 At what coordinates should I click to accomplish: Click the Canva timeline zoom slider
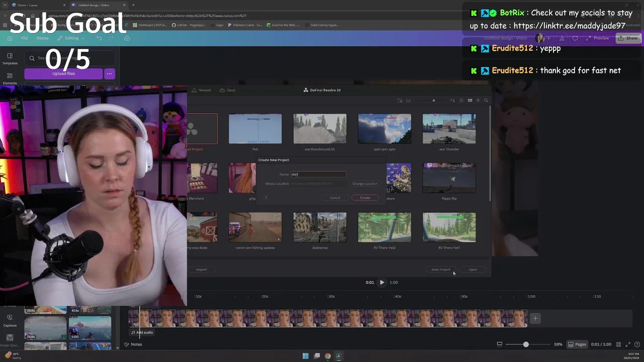coord(528,344)
